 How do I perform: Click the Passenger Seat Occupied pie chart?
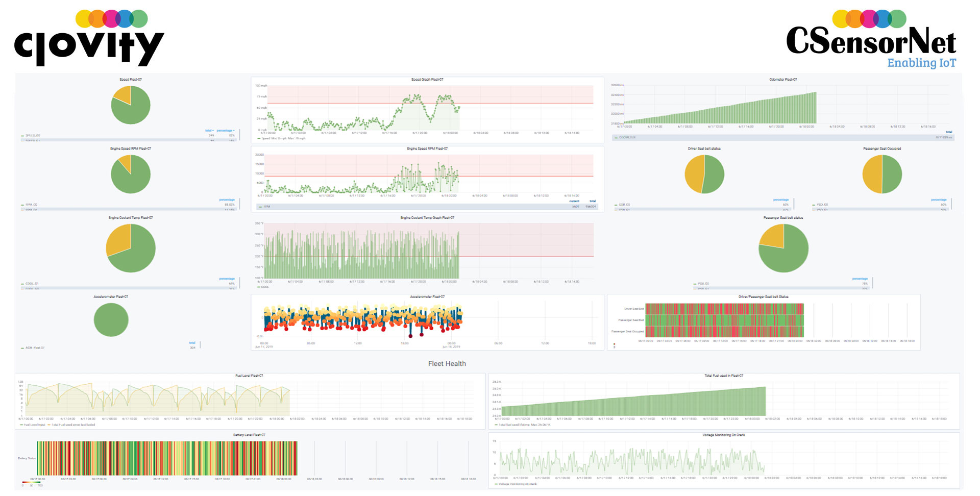click(x=882, y=174)
